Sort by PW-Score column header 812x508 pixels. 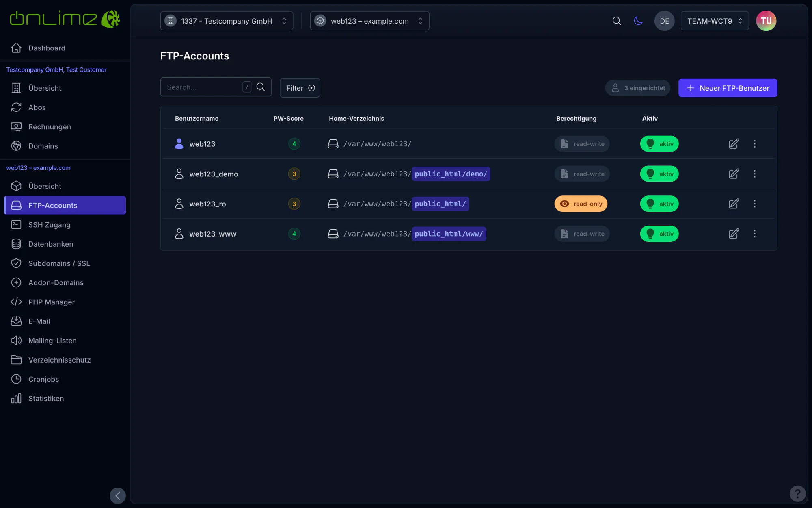(x=288, y=118)
